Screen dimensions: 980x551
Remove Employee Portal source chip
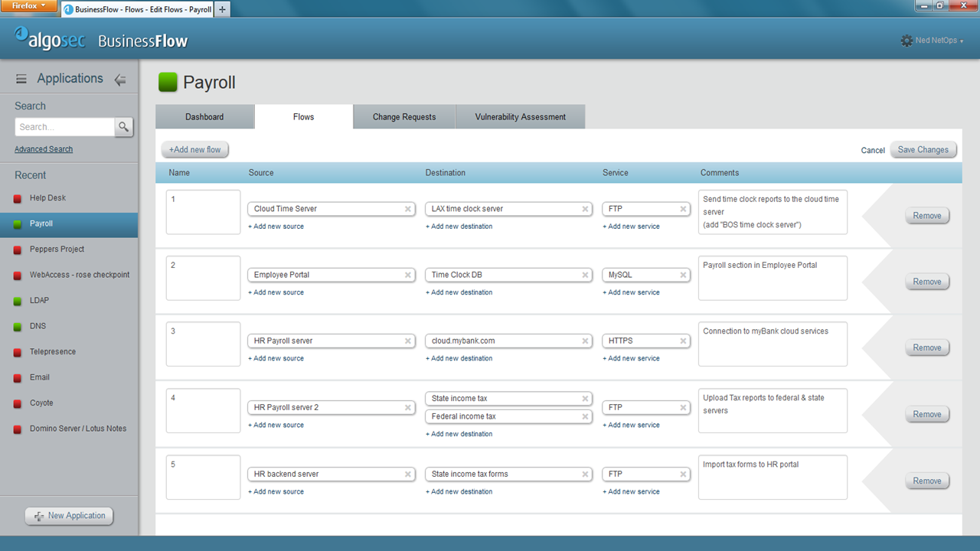pos(408,275)
